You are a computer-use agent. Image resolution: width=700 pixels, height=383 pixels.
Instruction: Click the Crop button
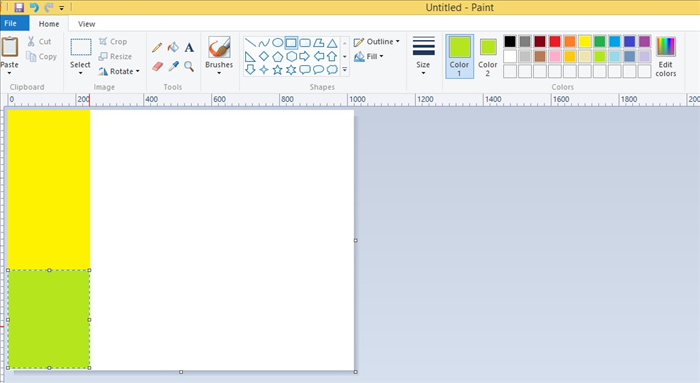pos(113,42)
